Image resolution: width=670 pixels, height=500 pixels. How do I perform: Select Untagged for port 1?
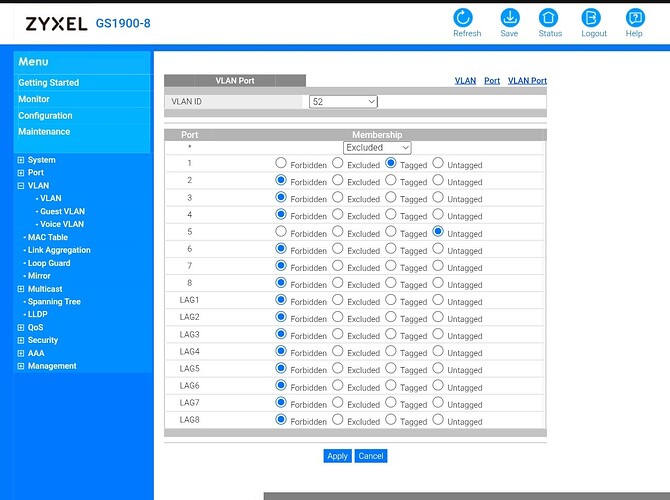coord(438,164)
